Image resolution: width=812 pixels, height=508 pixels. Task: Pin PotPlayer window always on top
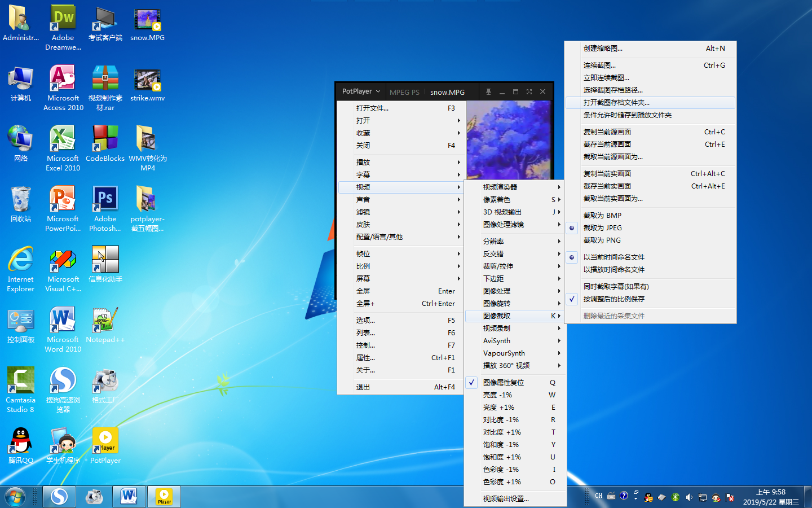(488, 91)
